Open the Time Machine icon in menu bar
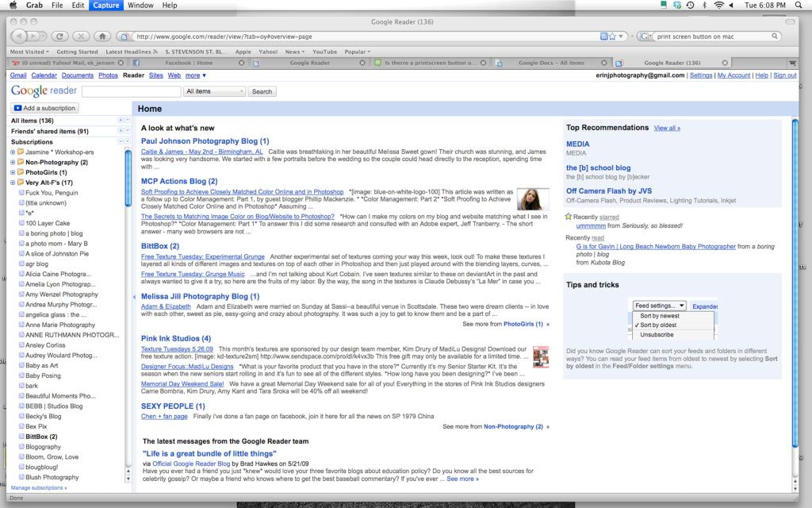812x508 pixels. tap(691, 6)
